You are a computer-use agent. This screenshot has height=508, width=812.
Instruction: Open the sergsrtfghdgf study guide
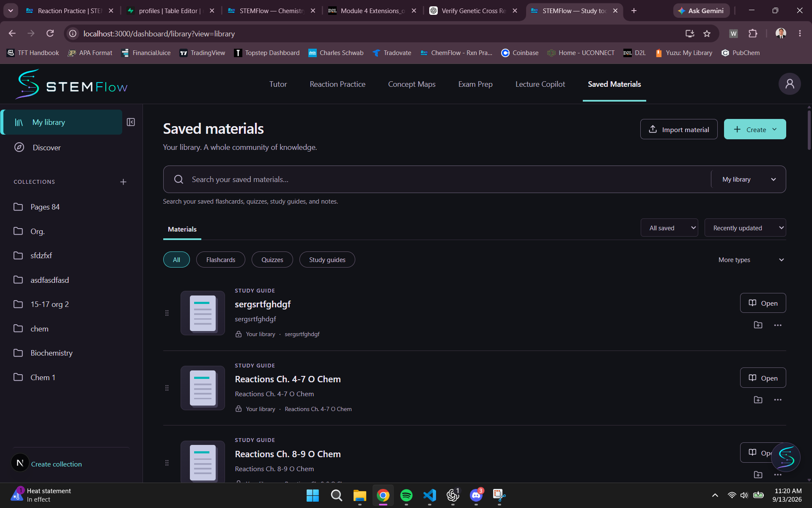pyautogui.click(x=763, y=303)
